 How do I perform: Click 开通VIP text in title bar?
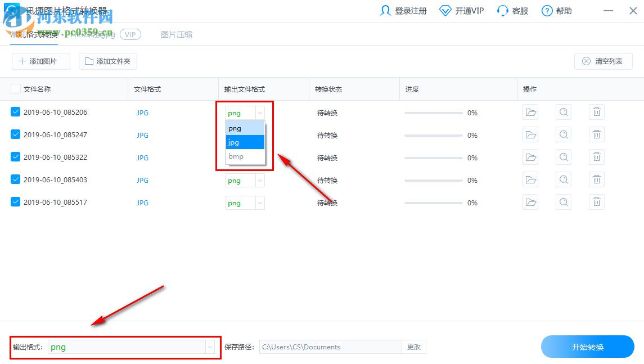(x=470, y=11)
